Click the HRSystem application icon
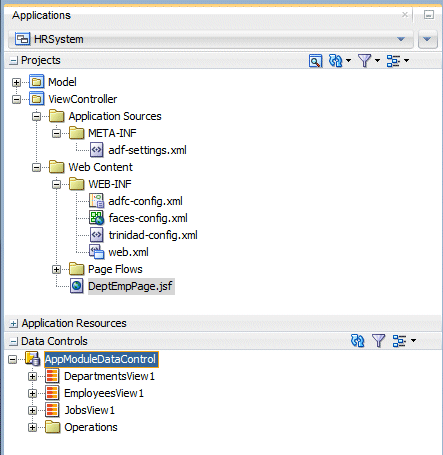443x455 pixels. tap(23, 39)
